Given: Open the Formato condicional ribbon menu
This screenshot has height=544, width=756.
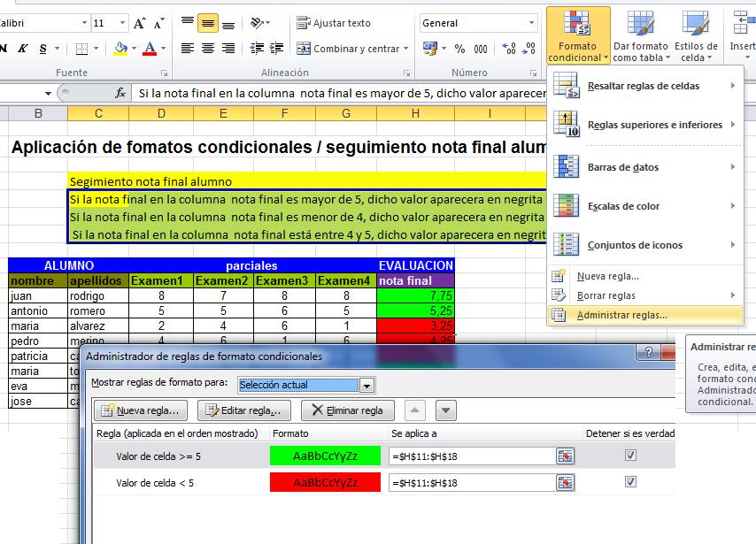Looking at the screenshot, I should click(x=576, y=34).
